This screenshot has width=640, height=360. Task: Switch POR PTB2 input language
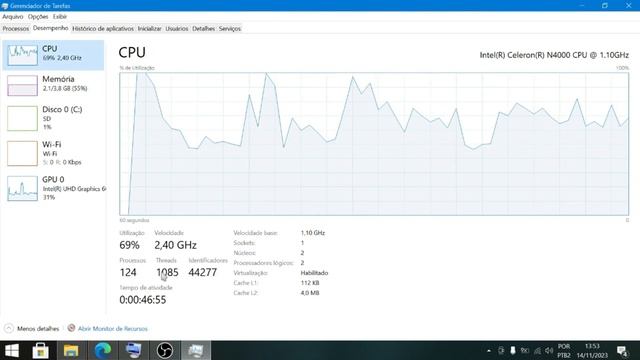[x=564, y=351]
